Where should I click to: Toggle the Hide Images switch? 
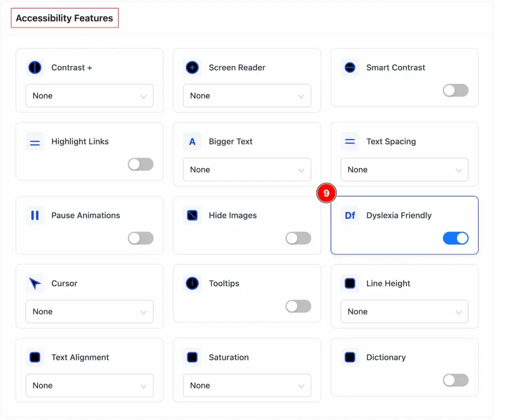[298, 238]
